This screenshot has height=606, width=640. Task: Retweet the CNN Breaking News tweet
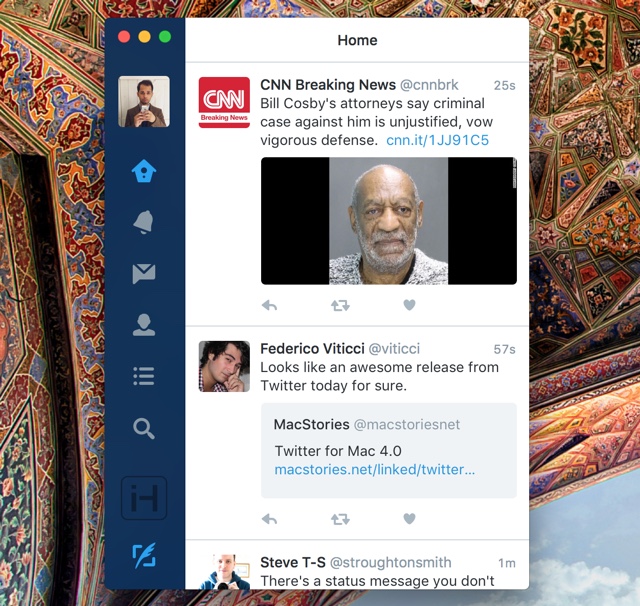tap(340, 305)
